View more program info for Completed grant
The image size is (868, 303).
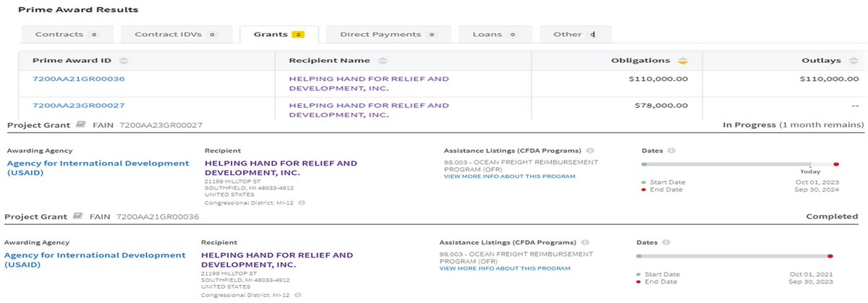pyautogui.click(x=505, y=268)
